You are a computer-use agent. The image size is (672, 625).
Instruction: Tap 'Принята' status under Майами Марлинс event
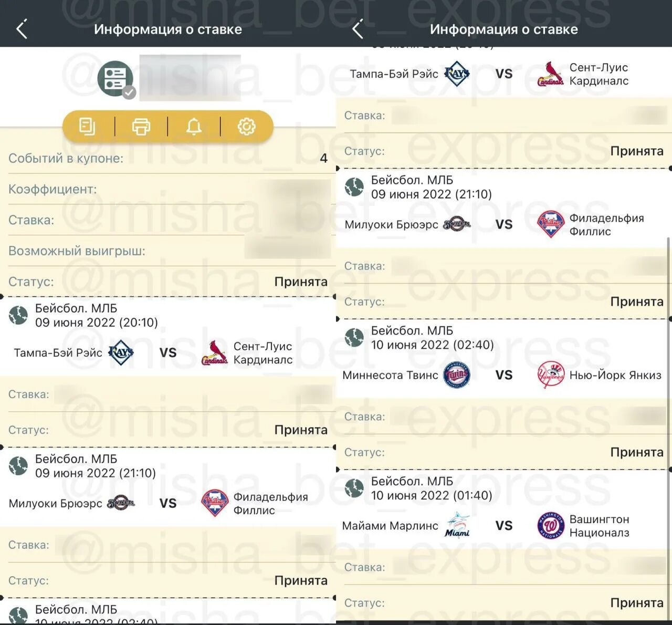(x=637, y=603)
